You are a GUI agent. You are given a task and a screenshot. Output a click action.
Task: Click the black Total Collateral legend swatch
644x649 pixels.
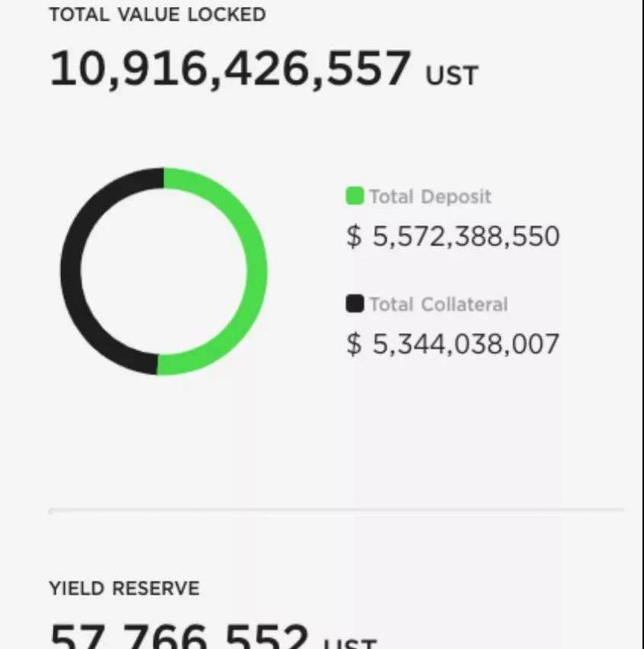(x=355, y=304)
